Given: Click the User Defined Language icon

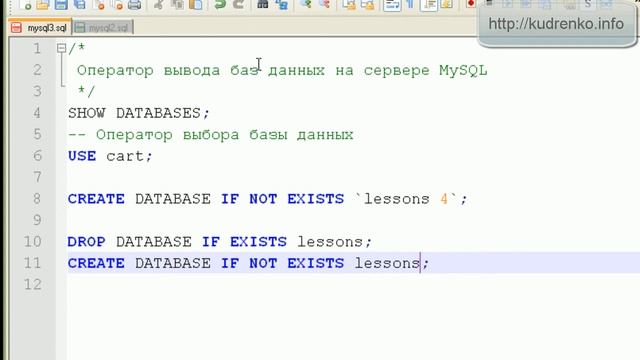Looking at the screenshot, I should pos(447,5).
